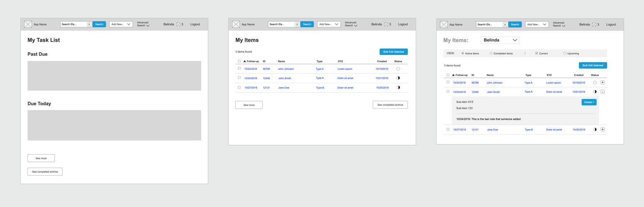644x207 pixels.
Task: Open Jane Doe link in Belinda-filtered panel
Action: pos(493,130)
